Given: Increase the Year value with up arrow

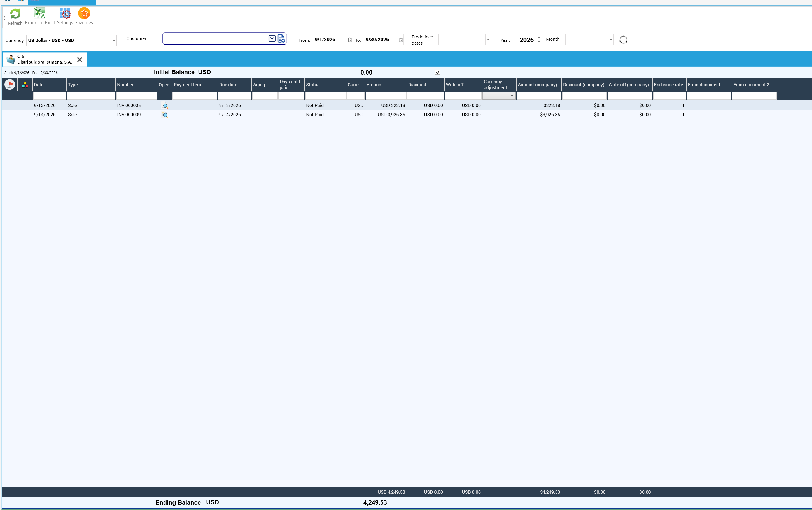Looking at the screenshot, I should pyautogui.click(x=538, y=38).
